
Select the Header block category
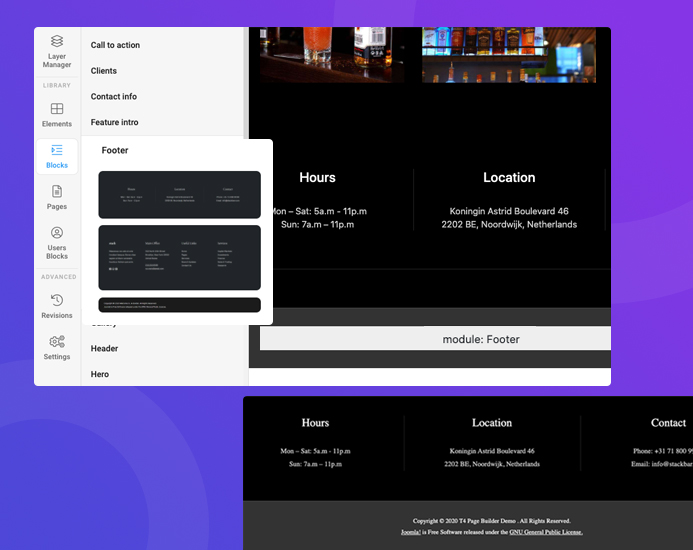click(x=104, y=348)
